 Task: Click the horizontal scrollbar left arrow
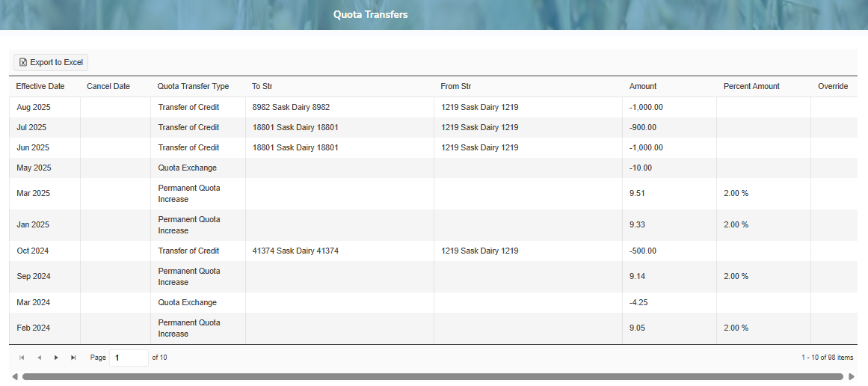14,376
